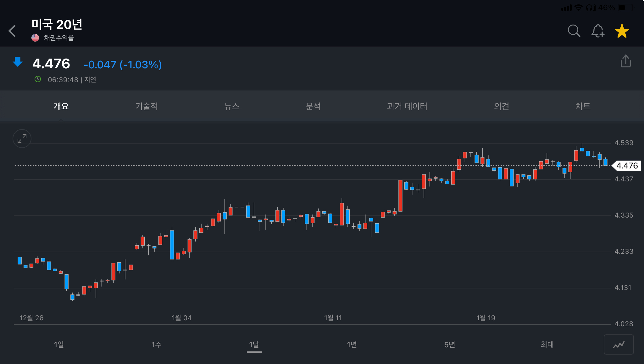Image resolution: width=644 pixels, height=364 pixels.
Task: Tap the 1월 11 date label
Action: click(333, 318)
